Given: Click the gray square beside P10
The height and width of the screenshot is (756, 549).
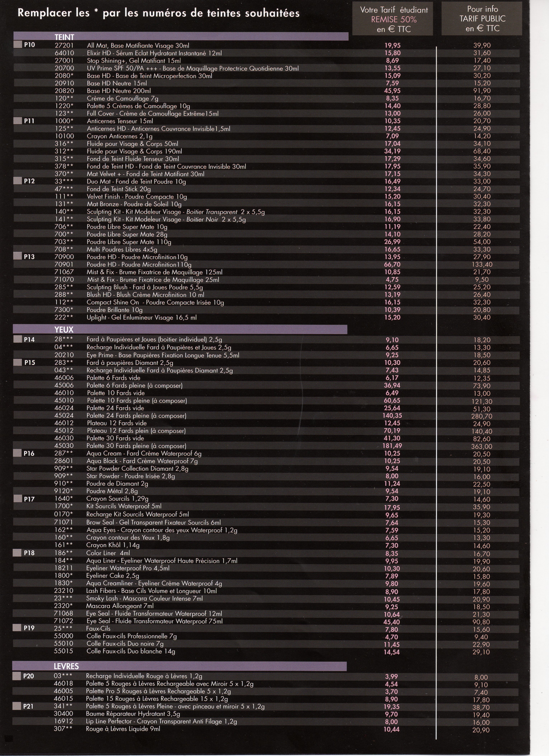Looking at the screenshot, I should (18, 44).
